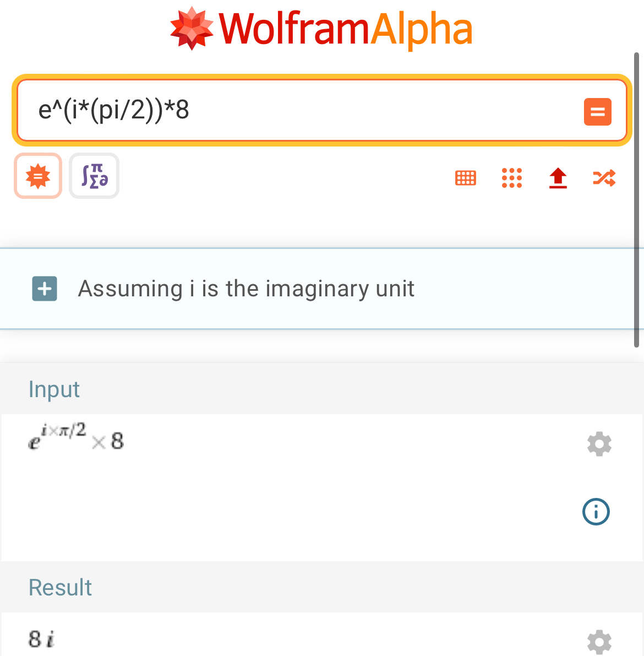Image resolution: width=644 pixels, height=656 pixels.
Task: Click the red Wolfram spikey star emblem
Action: tap(191, 29)
